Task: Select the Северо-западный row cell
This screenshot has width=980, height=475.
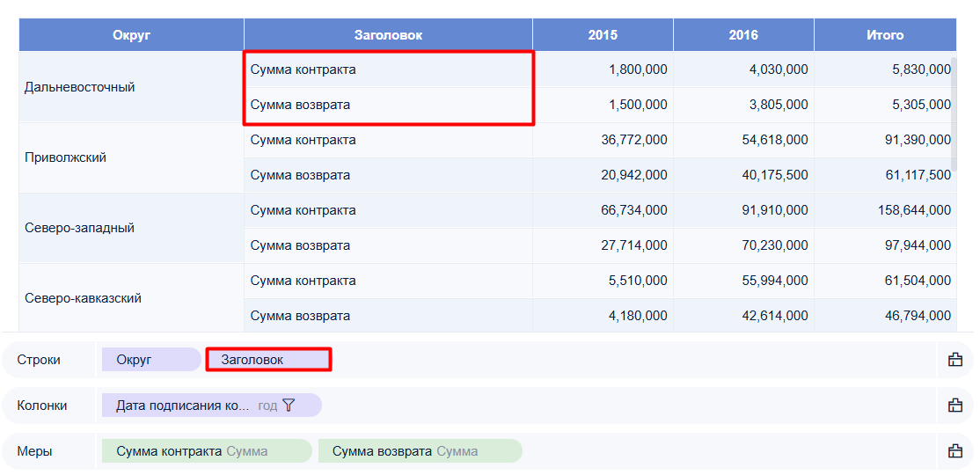Action: pos(131,228)
